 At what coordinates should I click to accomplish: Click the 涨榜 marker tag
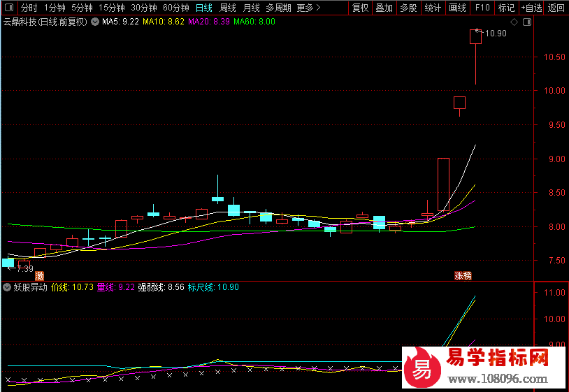(x=463, y=276)
